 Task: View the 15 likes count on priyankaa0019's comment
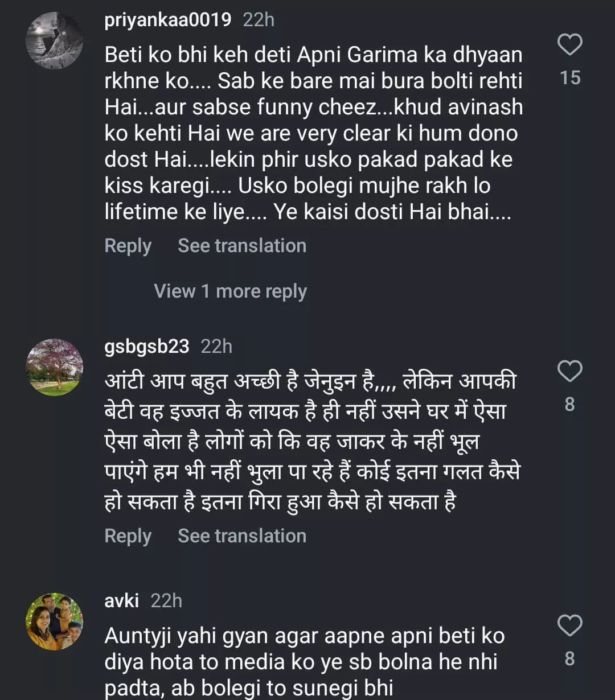(x=569, y=77)
